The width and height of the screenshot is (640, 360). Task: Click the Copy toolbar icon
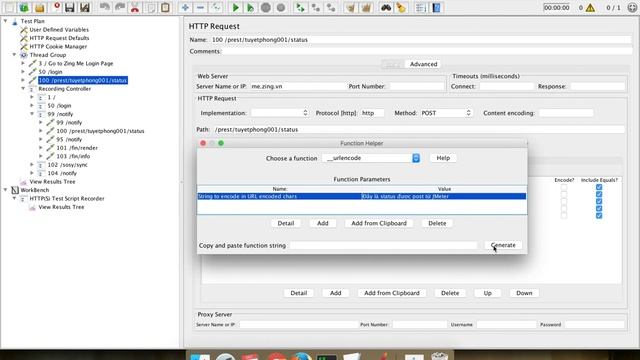pos(150,7)
